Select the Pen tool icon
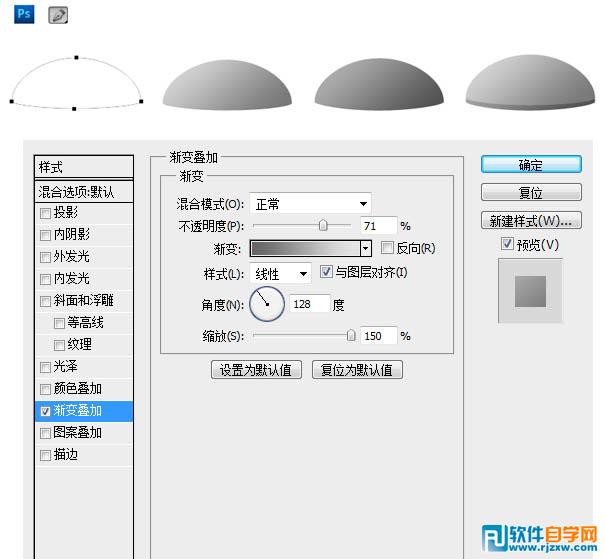 coord(58,15)
